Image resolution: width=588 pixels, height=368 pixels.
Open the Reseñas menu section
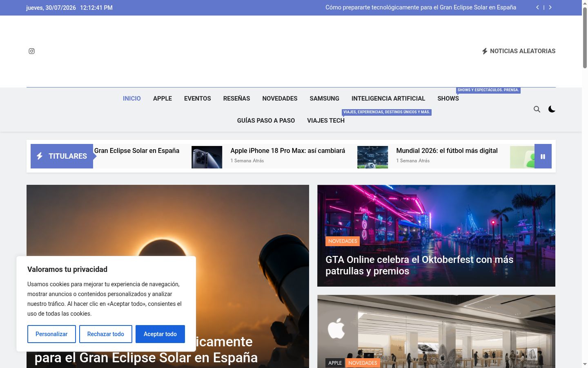[x=236, y=99]
